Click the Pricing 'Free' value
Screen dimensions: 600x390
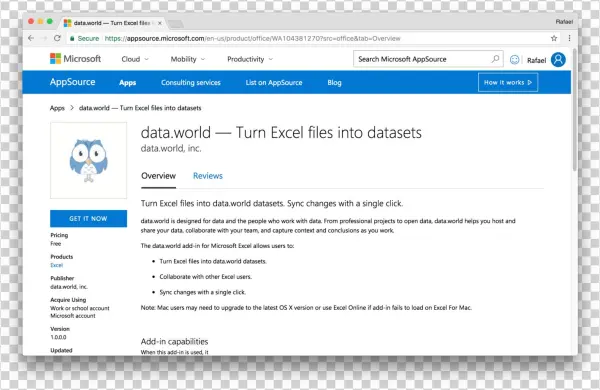pyautogui.click(x=56, y=244)
